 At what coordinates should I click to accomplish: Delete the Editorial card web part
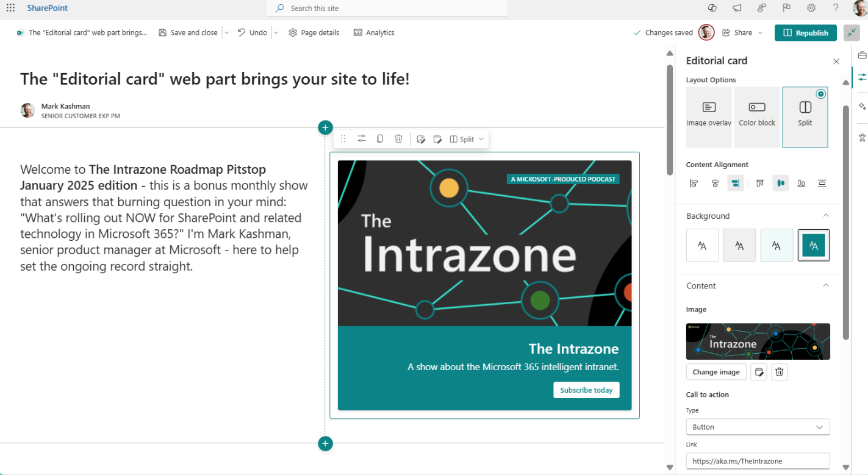[398, 139]
